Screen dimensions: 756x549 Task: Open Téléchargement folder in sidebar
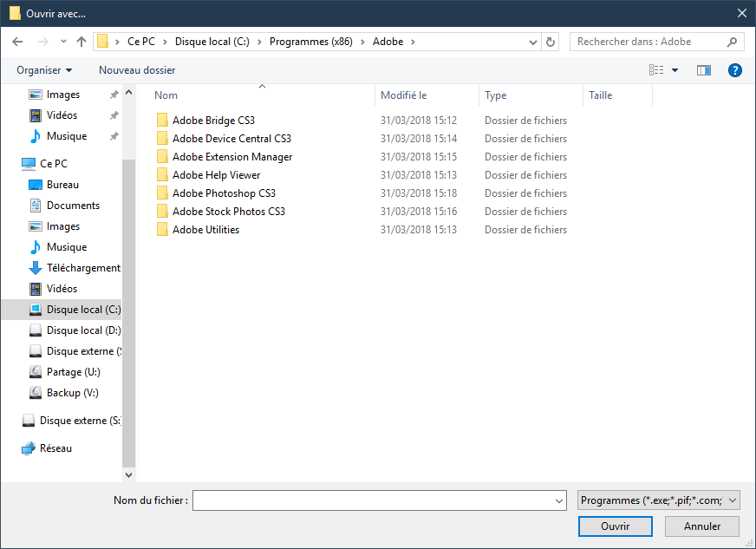pyautogui.click(x=83, y=268)
